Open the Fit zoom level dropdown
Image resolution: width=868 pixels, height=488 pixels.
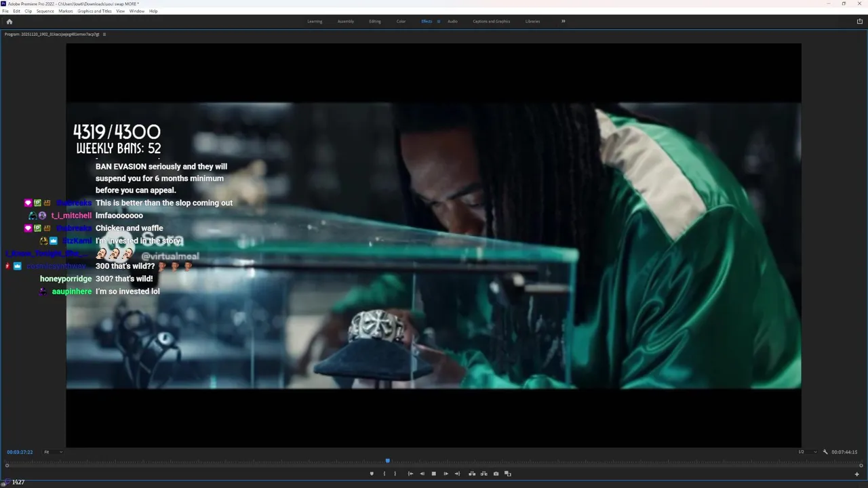53,452
